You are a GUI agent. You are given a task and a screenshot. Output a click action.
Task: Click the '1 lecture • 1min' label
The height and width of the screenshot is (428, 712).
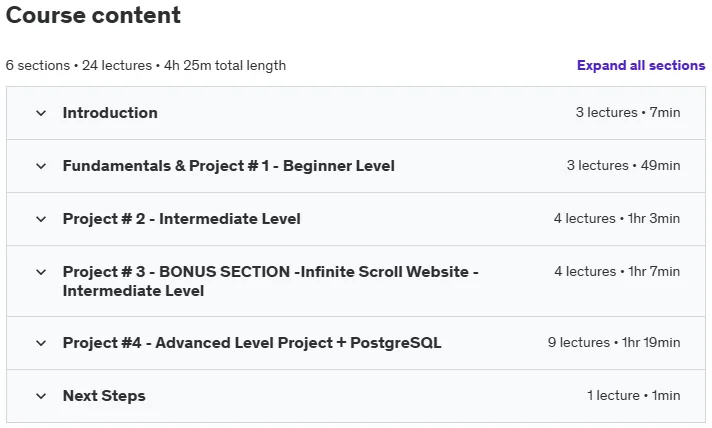(633, 395)
